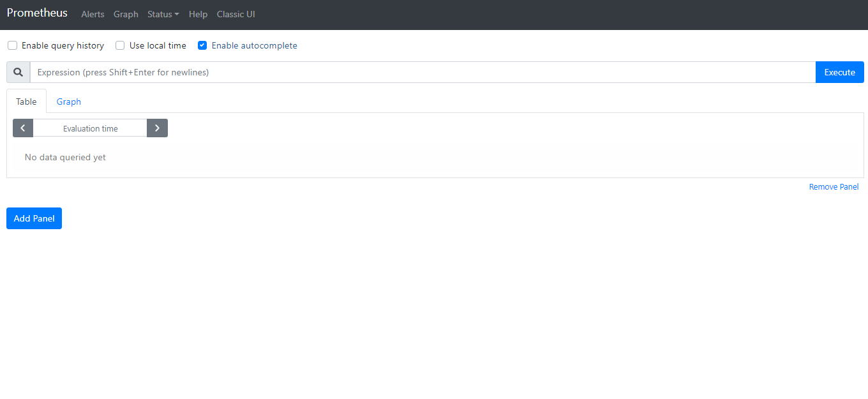The image size is (868, 399).
Task: Open the Alerts page
Action: click(x=93, y=14)
